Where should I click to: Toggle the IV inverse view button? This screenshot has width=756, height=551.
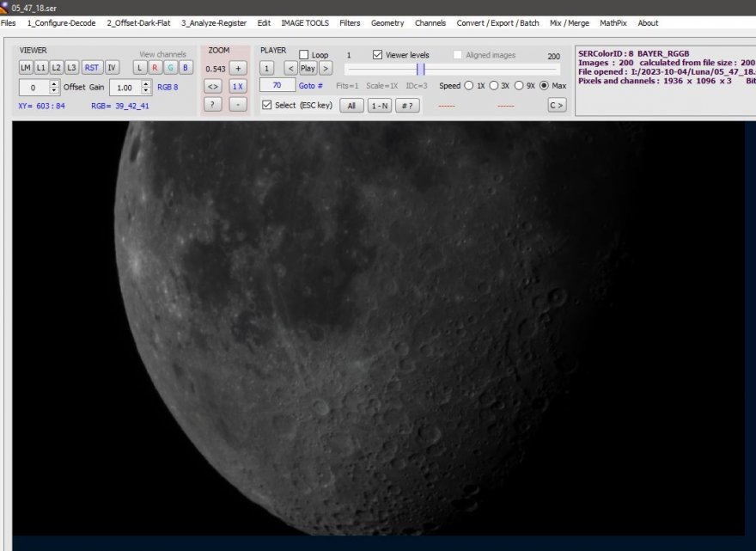[112, 68]
